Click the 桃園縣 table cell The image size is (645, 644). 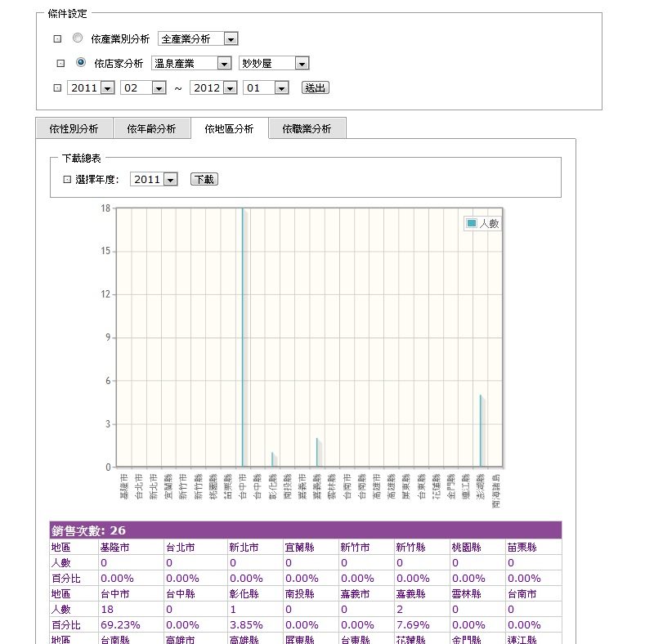coord(477,547)
